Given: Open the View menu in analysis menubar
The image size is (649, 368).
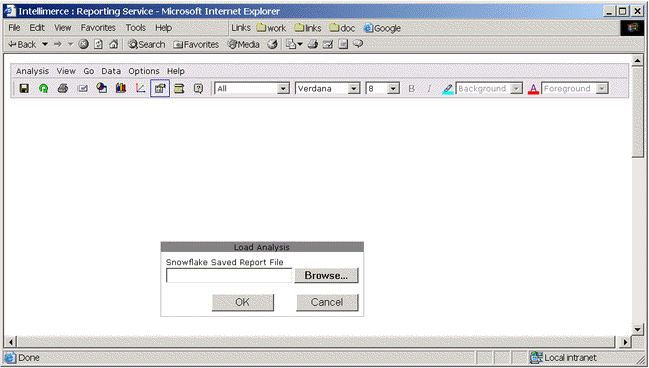Looking at the screenshot, I should (x=66, y=71).
